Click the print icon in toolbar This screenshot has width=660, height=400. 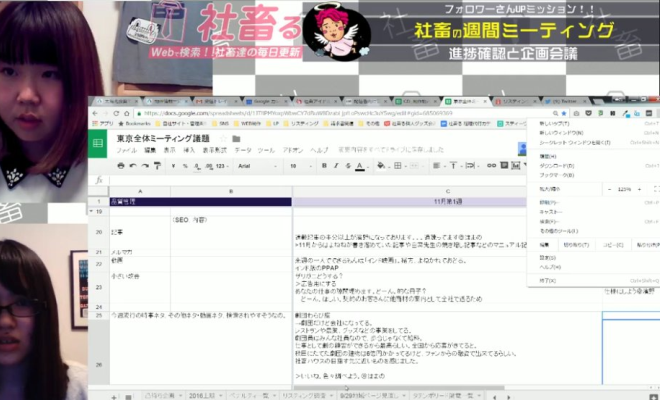120,165
